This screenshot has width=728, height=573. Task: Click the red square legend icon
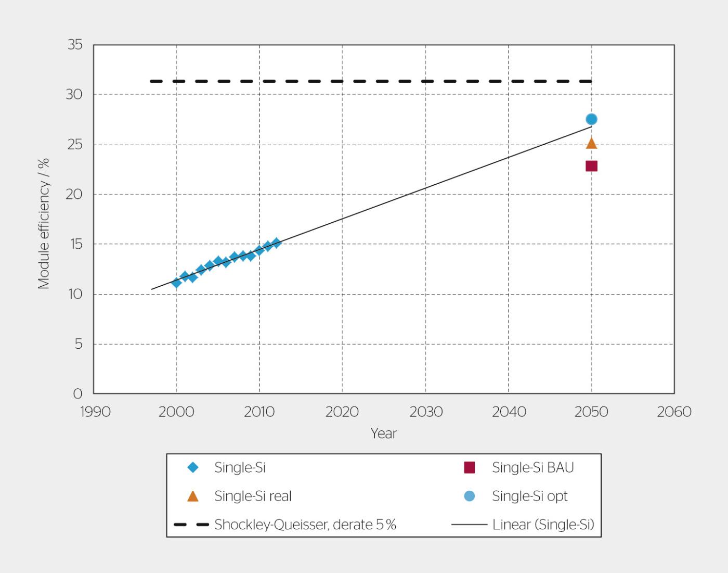coord(470,467)
